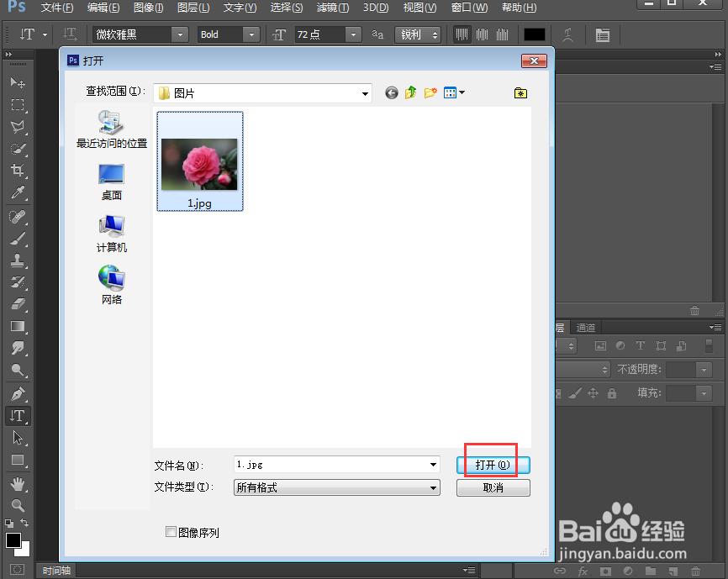The image size is (728, 579).
Task: Open the font family dropdown 微软雅黑
Action: (180, 34)
